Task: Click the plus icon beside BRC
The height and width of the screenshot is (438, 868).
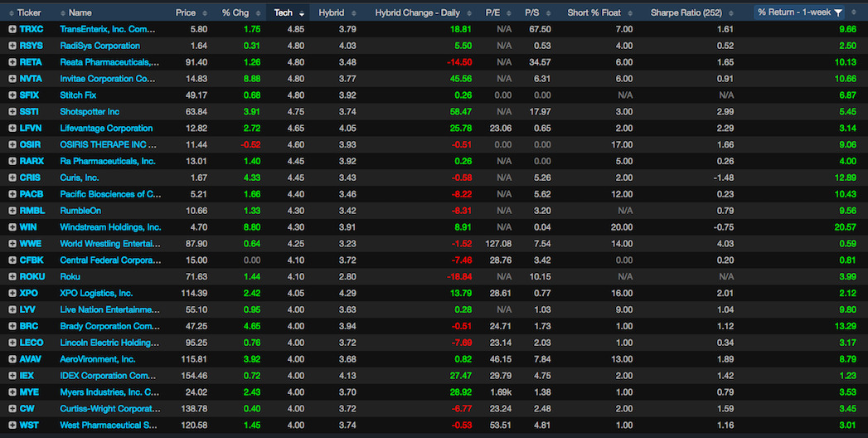Action: pos(12,326)
